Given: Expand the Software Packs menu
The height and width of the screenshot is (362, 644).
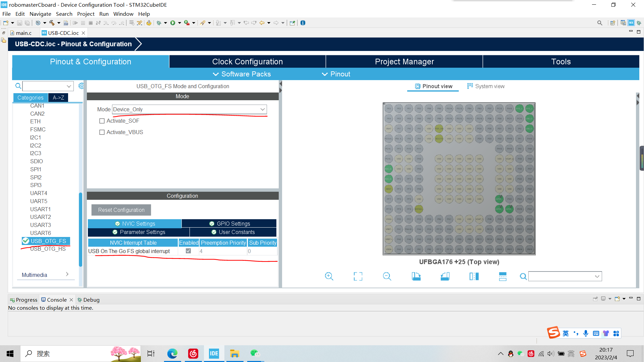Looking at the screenshot, I should pos(242,74).
